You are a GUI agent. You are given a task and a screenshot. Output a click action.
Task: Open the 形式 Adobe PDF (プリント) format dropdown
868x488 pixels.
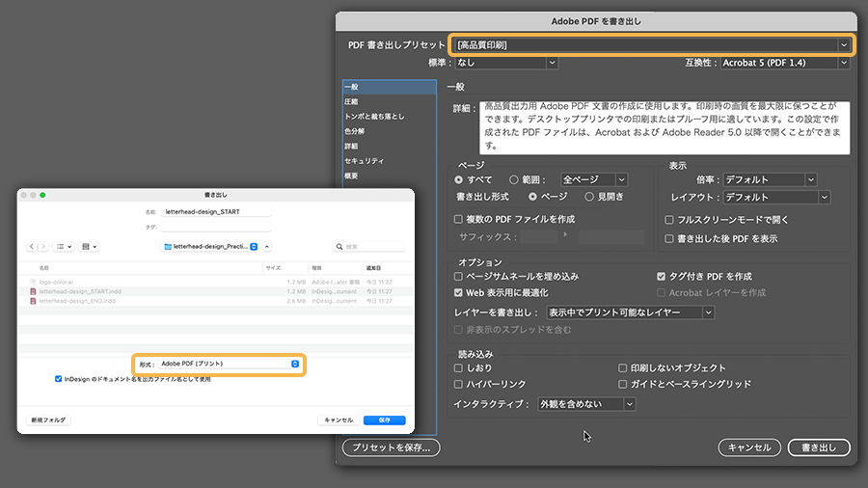pos(230,364)
